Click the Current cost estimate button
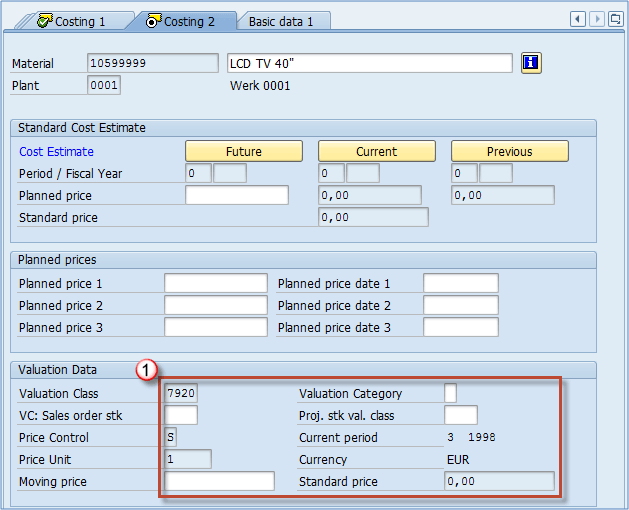The image size is (629, 510). pyautogui.click(x=376, y=151)
